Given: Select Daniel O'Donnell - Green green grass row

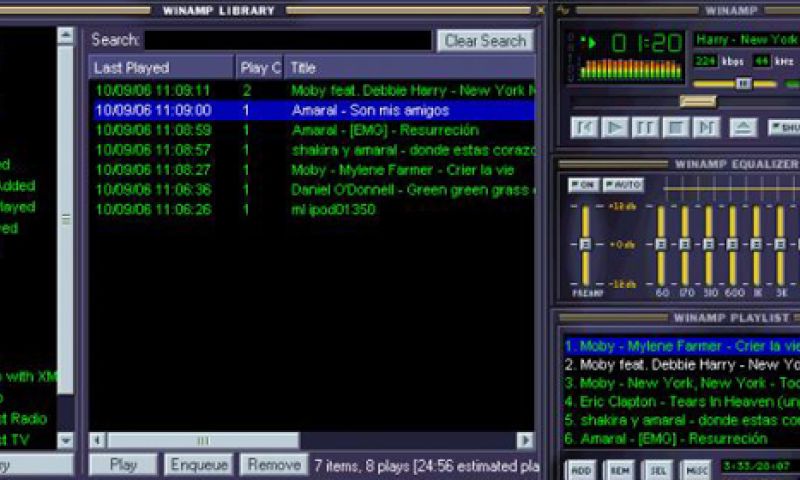Looking at the screenshot, I should coord(312,190).
